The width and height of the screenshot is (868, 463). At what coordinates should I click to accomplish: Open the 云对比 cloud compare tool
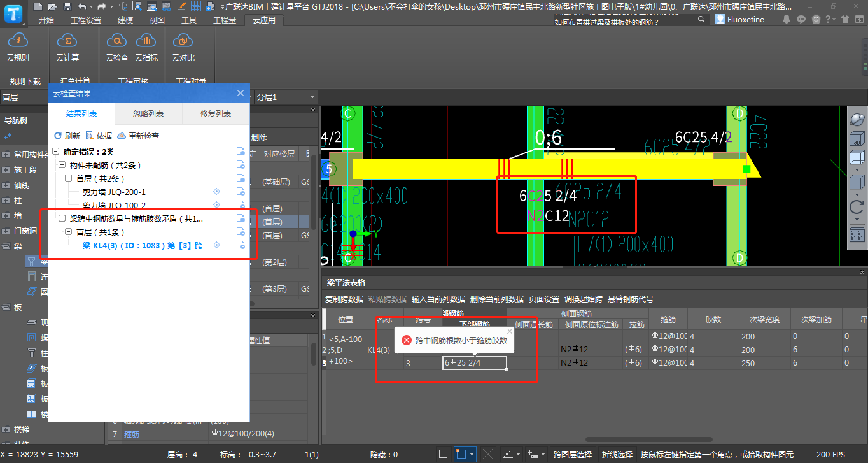click(x=183, y=48)
